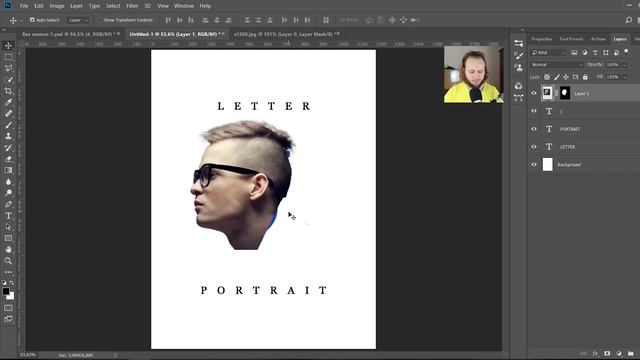Select the Clone Stamp tool
This screenshot has width=640, height=360.
(x=8, y=136)
